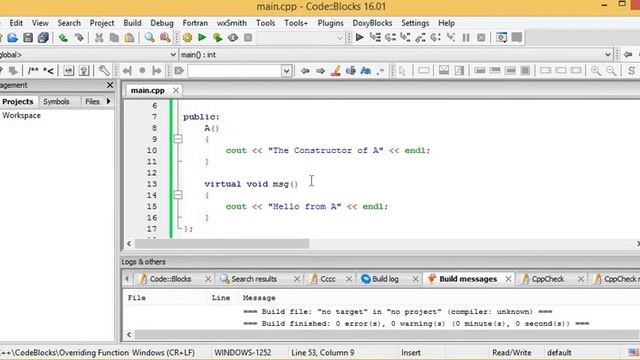The image size is (640, 360).
Task: Open the wxSmith menu
Action: pos(231,23)
